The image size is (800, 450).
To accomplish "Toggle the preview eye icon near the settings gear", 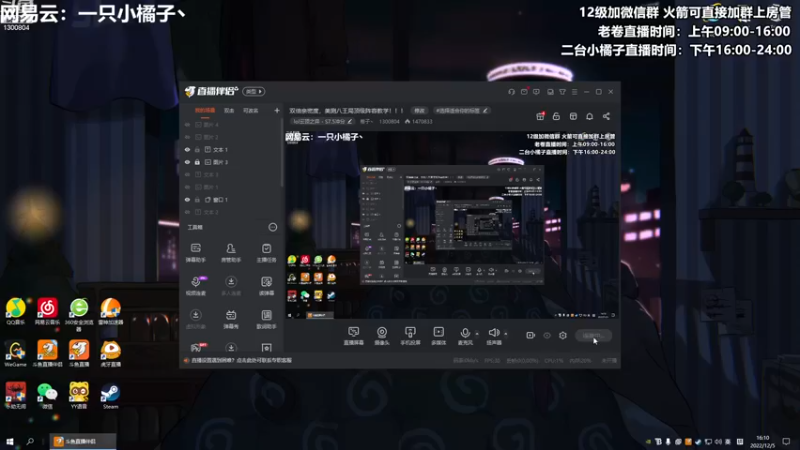I will 547,335.
